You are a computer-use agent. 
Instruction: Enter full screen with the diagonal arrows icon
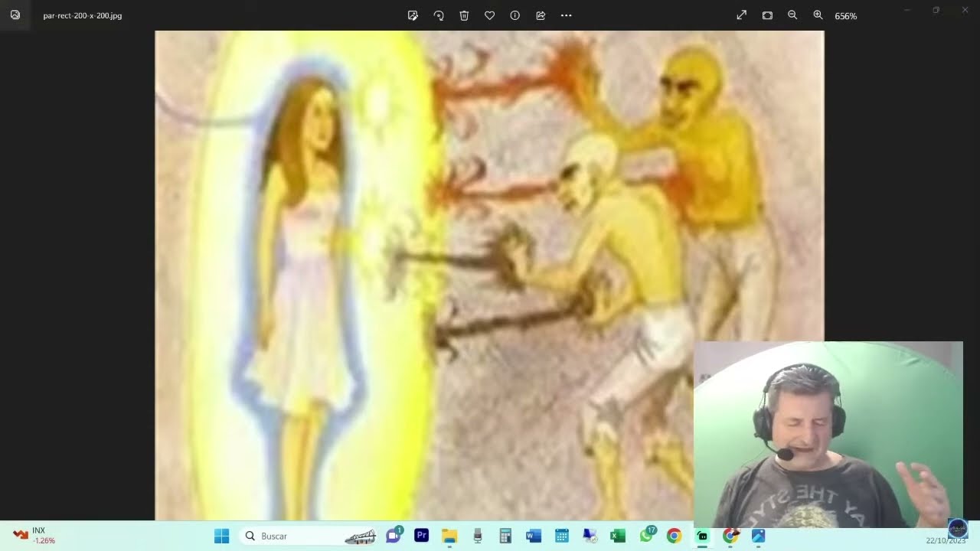(741, 15)
